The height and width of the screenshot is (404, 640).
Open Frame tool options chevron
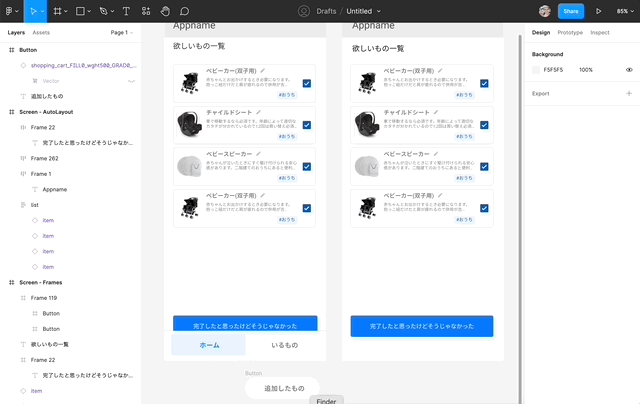pyautogui.click(x=66, y=11)
